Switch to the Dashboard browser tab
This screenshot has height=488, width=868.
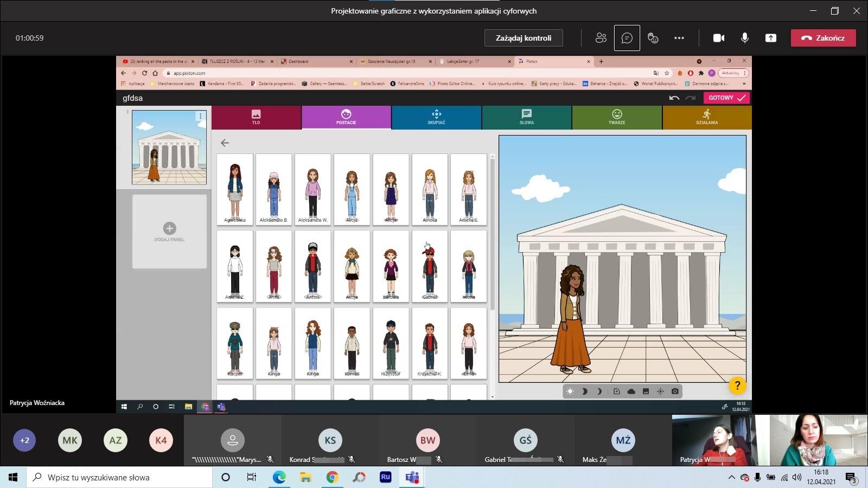click(x=317, y=61)
